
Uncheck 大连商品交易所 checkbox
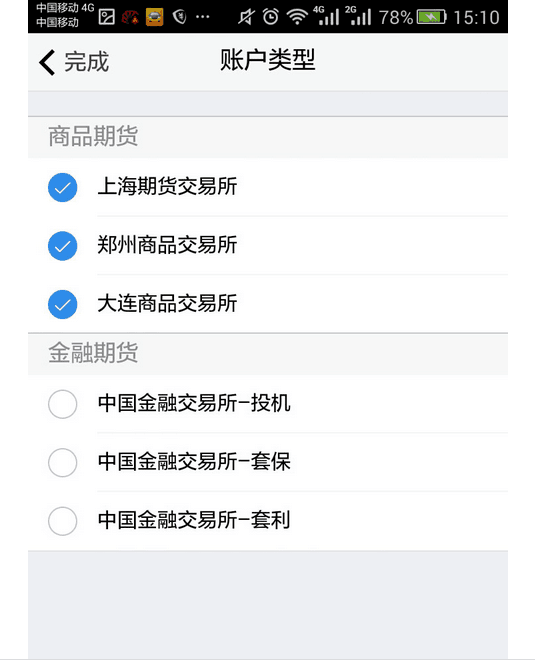pos(62,304)
